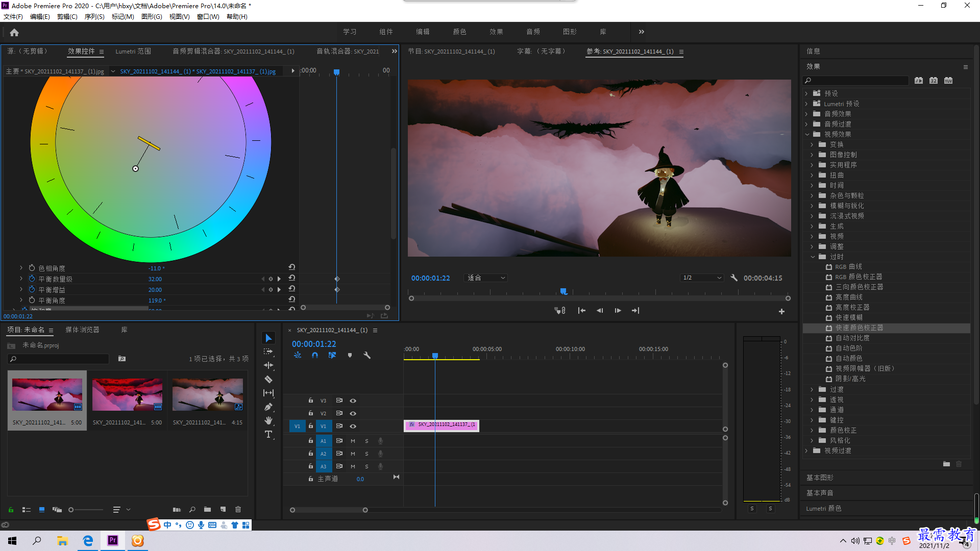Select the Track Select Forward tool

click(268, 352)
